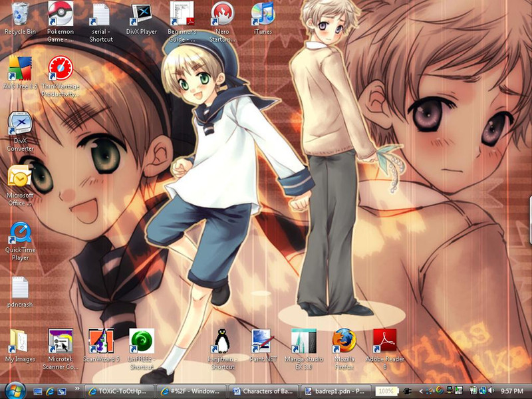
Task: Select the UnFREEz shortcut icon
Action: [x=142, y=340]
